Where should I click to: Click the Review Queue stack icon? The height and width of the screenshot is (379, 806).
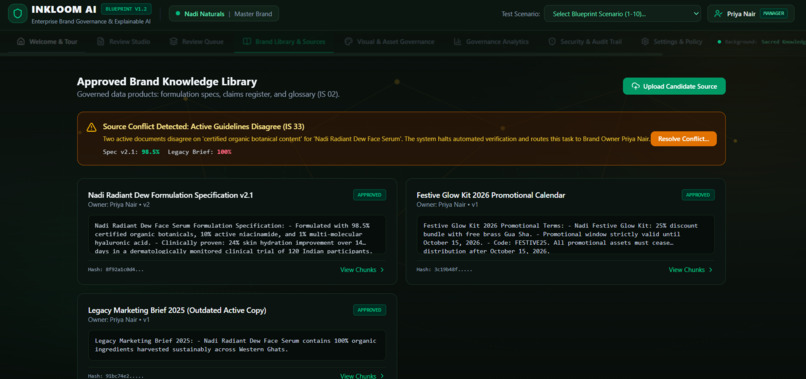[174, 42]
